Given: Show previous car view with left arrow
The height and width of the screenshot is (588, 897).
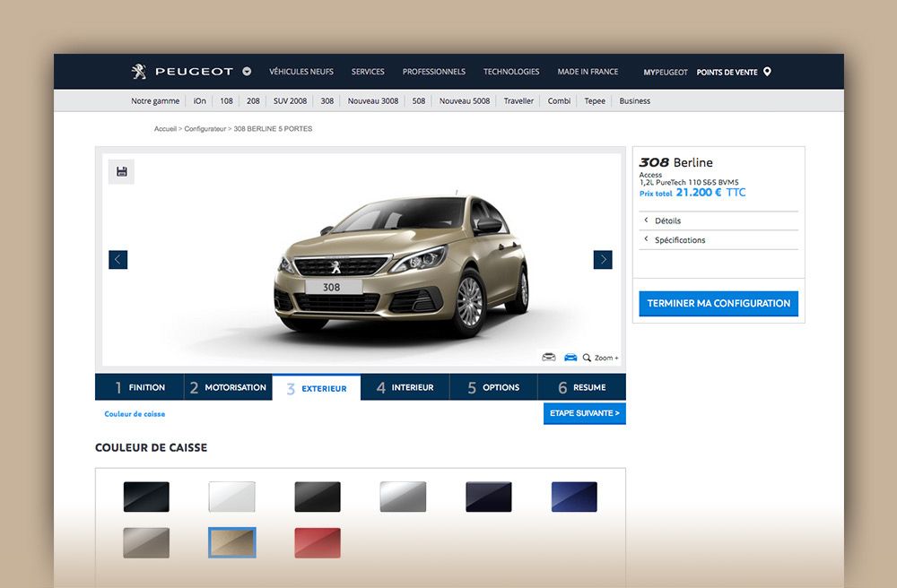Looking at the screenshot, I should (118, 260).
